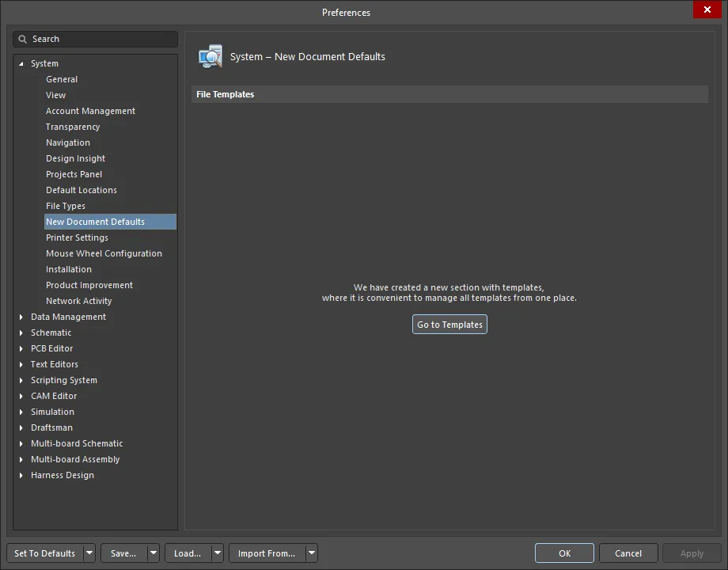Screen dimensions: 728x570
Task: Select the Data Management category label
Action: pyautogui.click(x=68, y=317)
